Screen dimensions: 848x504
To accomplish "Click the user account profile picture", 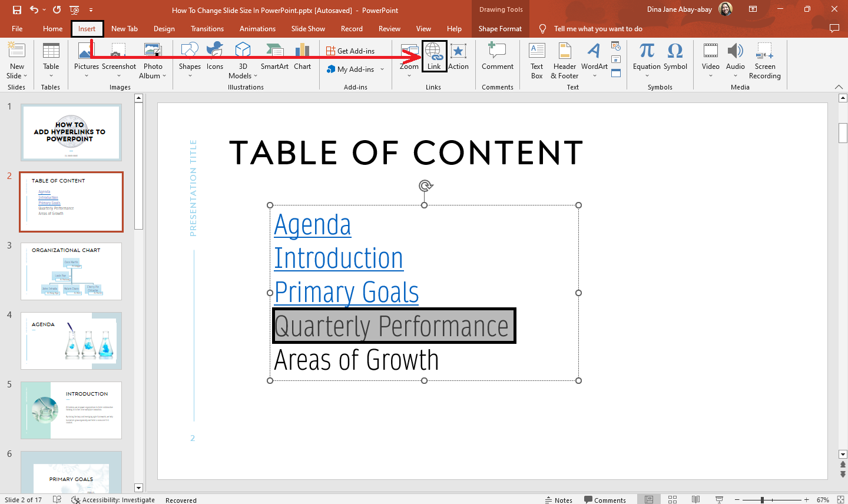I will [x=726, y=9].
